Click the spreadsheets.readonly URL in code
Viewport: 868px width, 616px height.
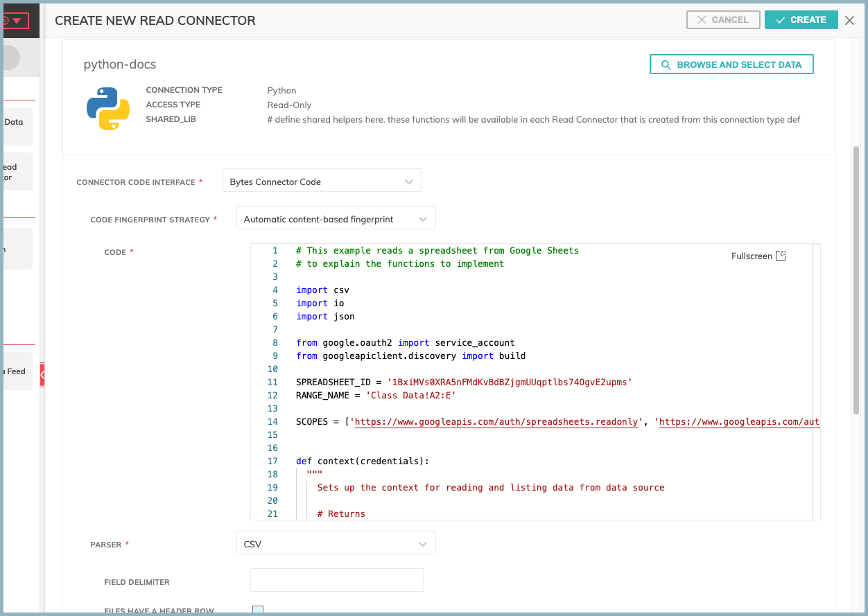point(496,422)
